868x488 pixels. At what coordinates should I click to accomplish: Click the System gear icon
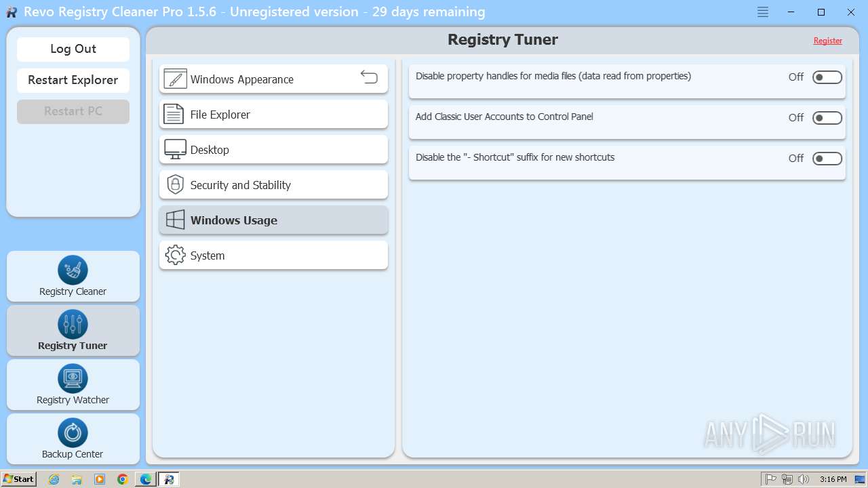coord(175,255)
